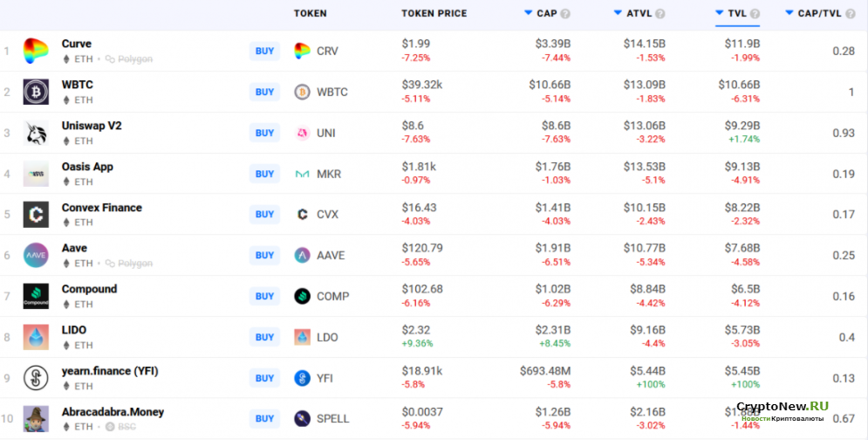Open the Convex Finance name link
Image resolution: width=868 pixels, height=440 pixels.
point(102,208)
